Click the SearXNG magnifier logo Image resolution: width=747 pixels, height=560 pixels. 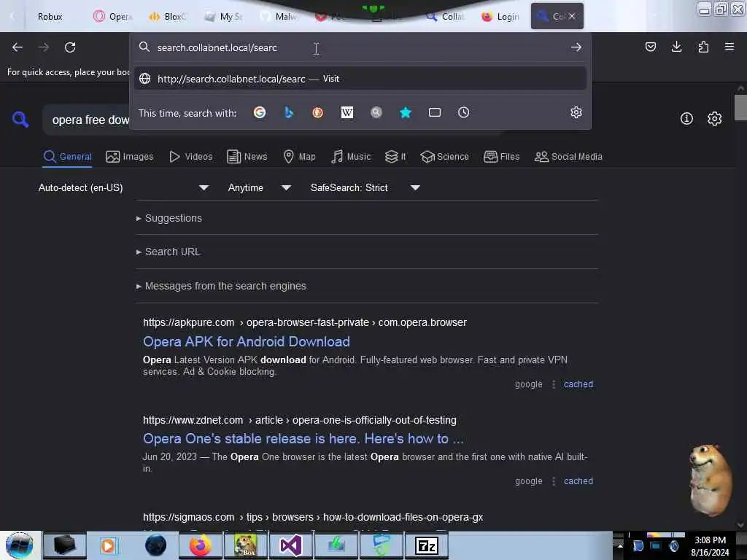coord(20,119)
